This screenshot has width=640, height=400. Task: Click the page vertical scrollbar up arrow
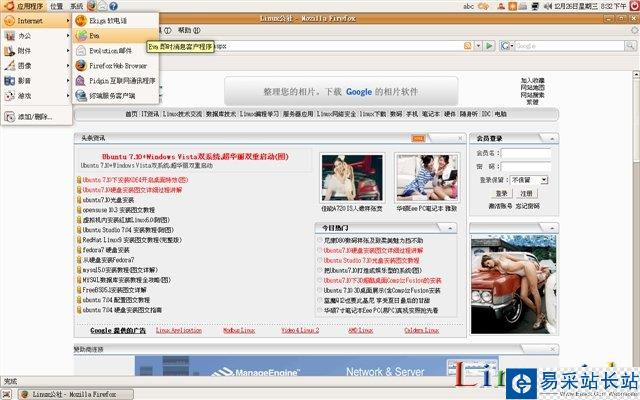coord(636,75)
